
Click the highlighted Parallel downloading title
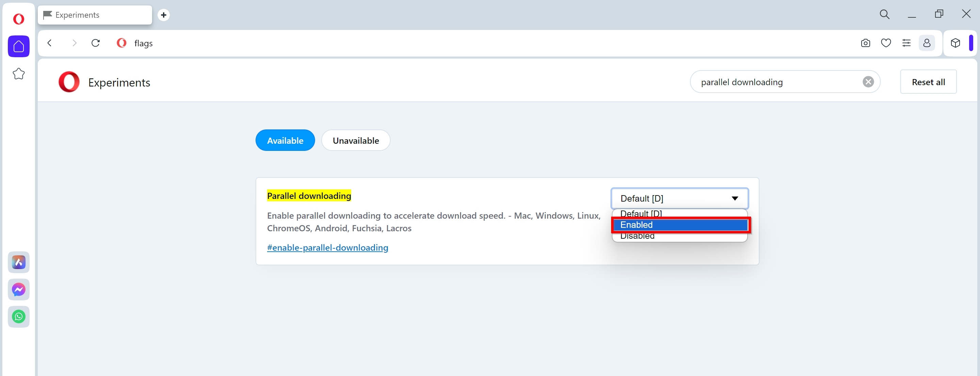tap(309, 196)
